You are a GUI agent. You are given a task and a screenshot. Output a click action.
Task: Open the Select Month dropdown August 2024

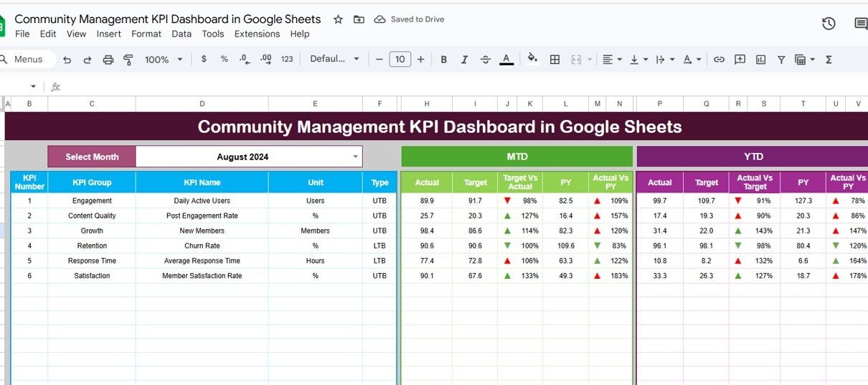(x=249, y=157)
